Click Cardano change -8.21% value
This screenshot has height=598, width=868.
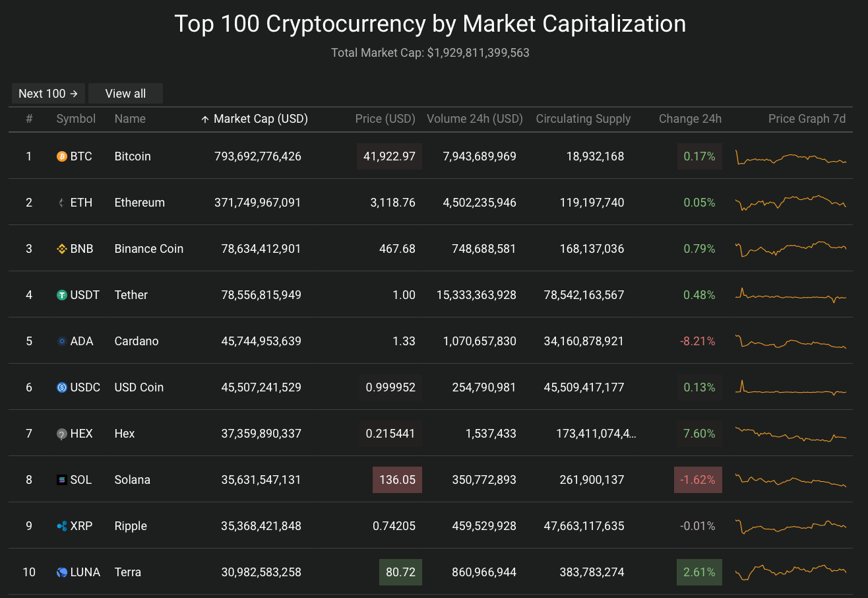(x=698, y=341)
